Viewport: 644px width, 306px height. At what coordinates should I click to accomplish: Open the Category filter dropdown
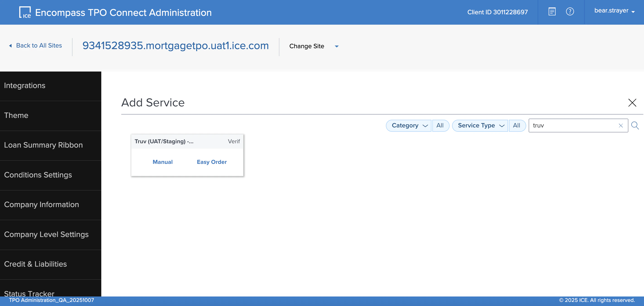409,125
